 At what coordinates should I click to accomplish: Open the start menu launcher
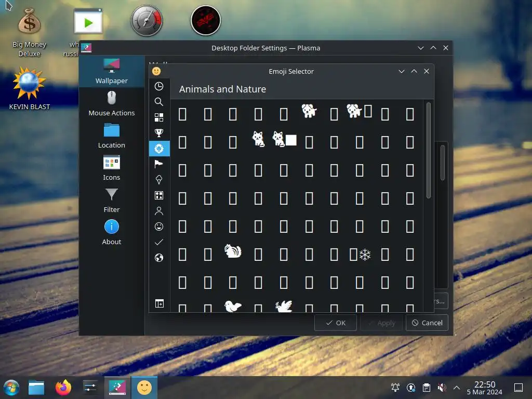click(x=11, y=388)
